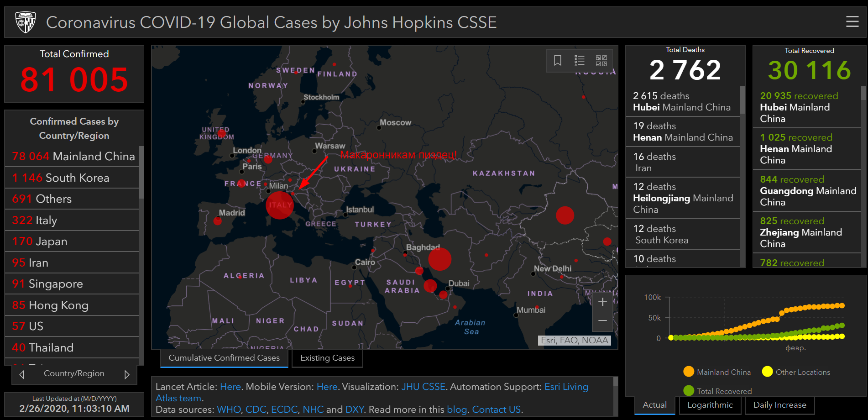The height and width of the screenshot is (420, 868).
Task: Click the confirmed cases list scrollbar
Action: tap(141, 172)
